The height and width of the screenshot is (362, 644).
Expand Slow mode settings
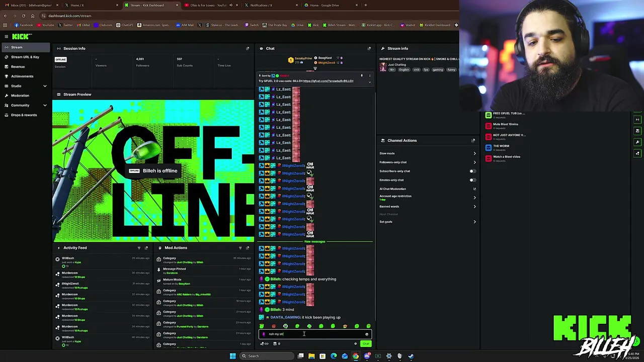[x=474, y=153]
